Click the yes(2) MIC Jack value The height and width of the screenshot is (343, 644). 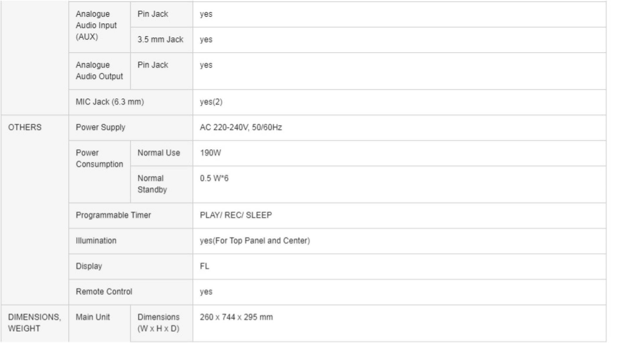[x=211, y=102]
